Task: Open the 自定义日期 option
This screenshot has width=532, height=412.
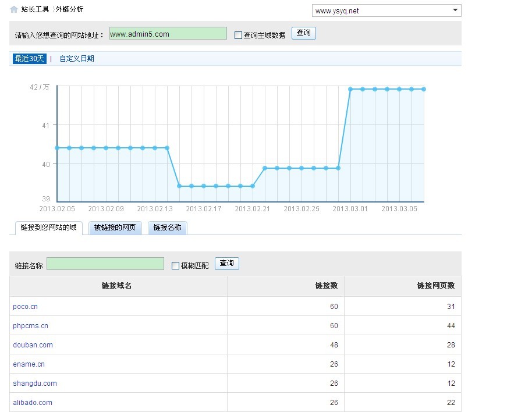Action: [x=77, y=59]
